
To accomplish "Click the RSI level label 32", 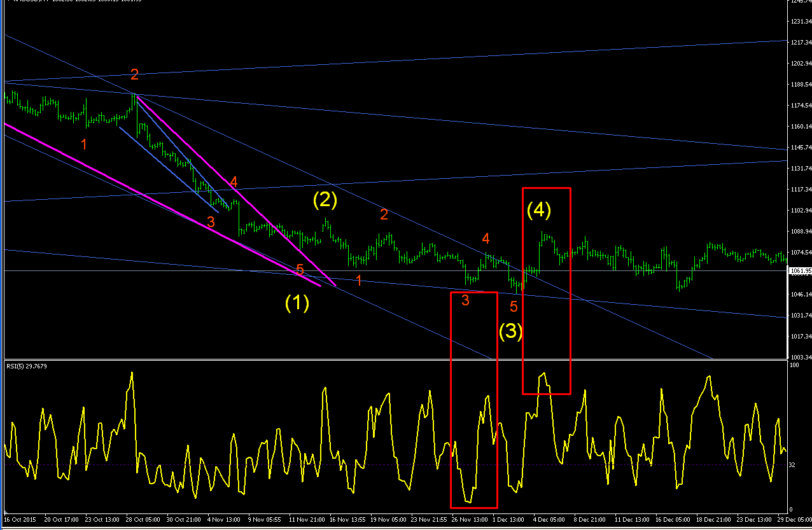I will coord(793,464).
